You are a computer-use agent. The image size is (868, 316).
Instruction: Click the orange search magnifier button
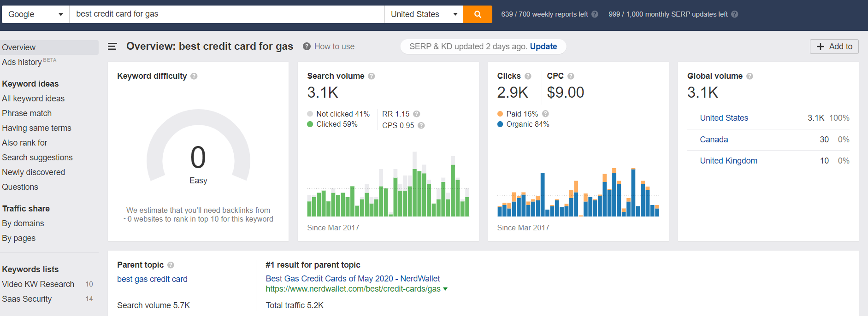click(x=478, y=14)
